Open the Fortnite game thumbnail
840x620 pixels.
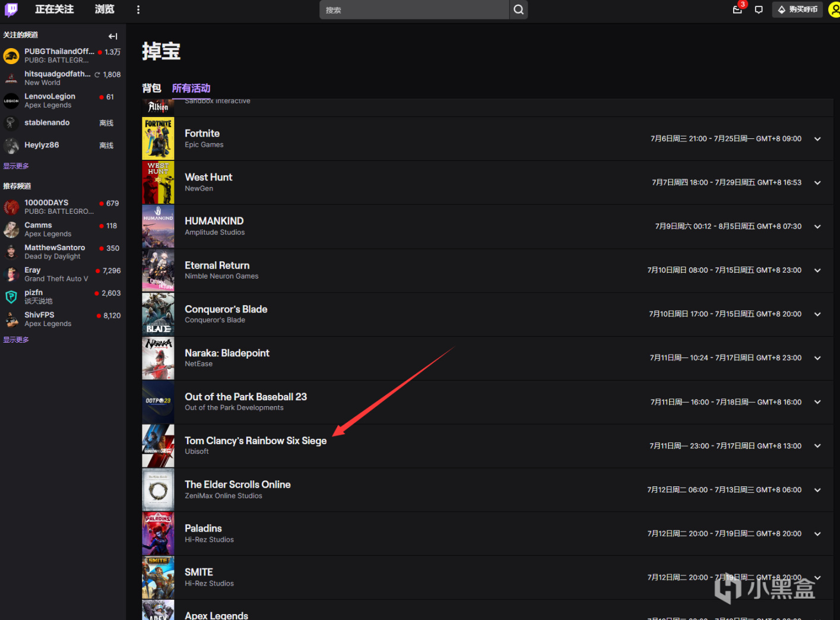point(158,138)
